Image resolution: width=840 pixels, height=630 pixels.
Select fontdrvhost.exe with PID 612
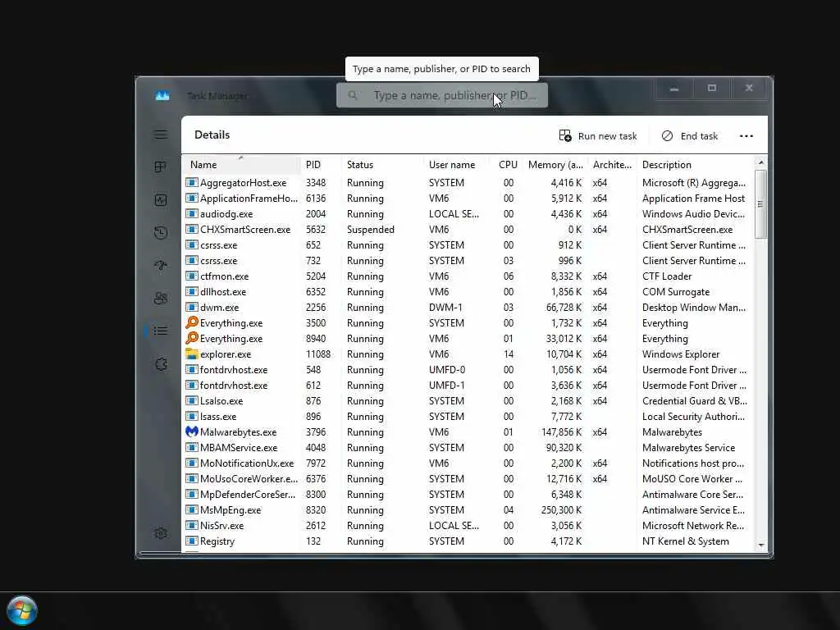click(x=467, y=386)
